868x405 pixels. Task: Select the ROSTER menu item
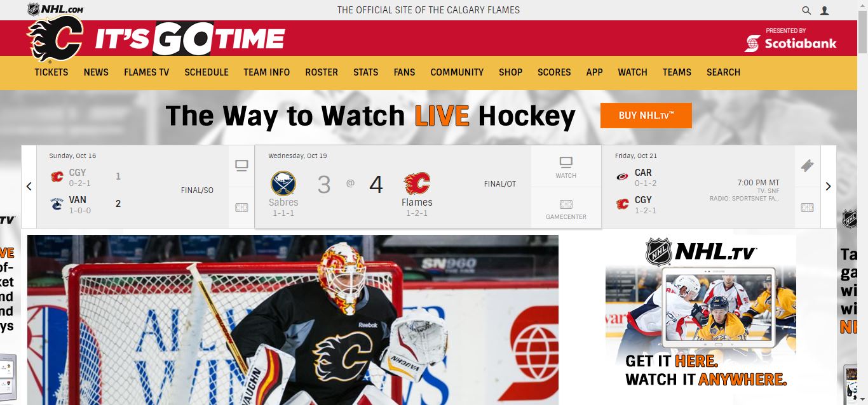(322, 72)
